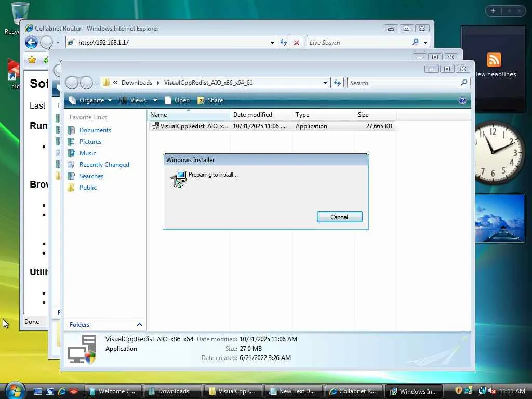This screenshot has height=399, width=532.
Task: Refresh the Explorer folder view
Action: pyautogui.click(x=337, y=83)
